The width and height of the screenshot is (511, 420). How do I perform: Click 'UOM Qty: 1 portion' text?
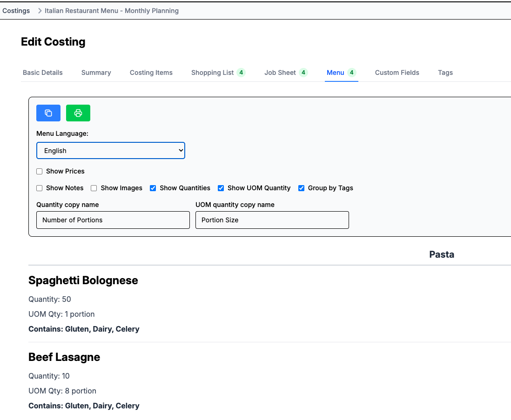61,314
